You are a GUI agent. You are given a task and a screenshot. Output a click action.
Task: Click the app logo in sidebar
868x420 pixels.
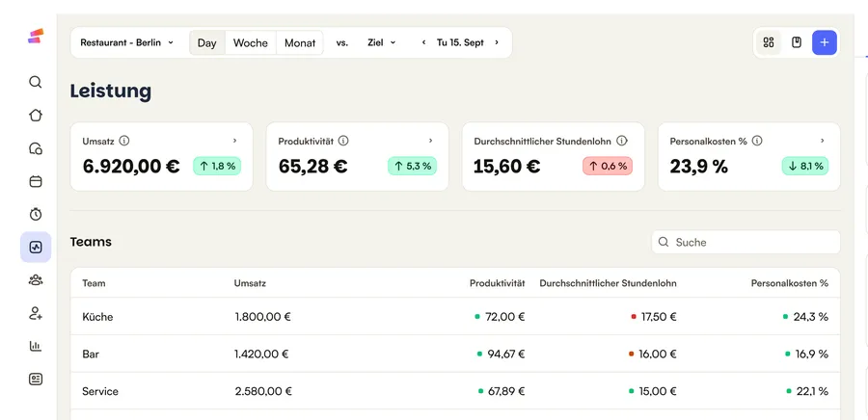tap(36, 36)
